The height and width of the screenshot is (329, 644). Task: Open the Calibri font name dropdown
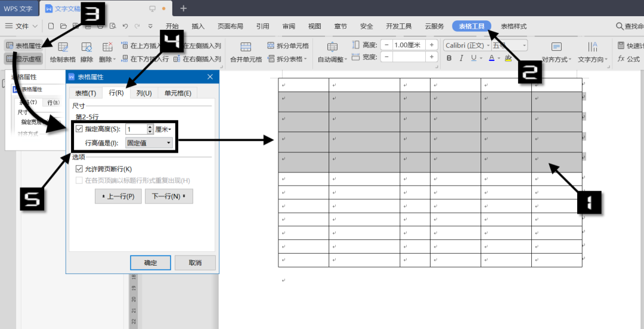[x=488, y=45]
